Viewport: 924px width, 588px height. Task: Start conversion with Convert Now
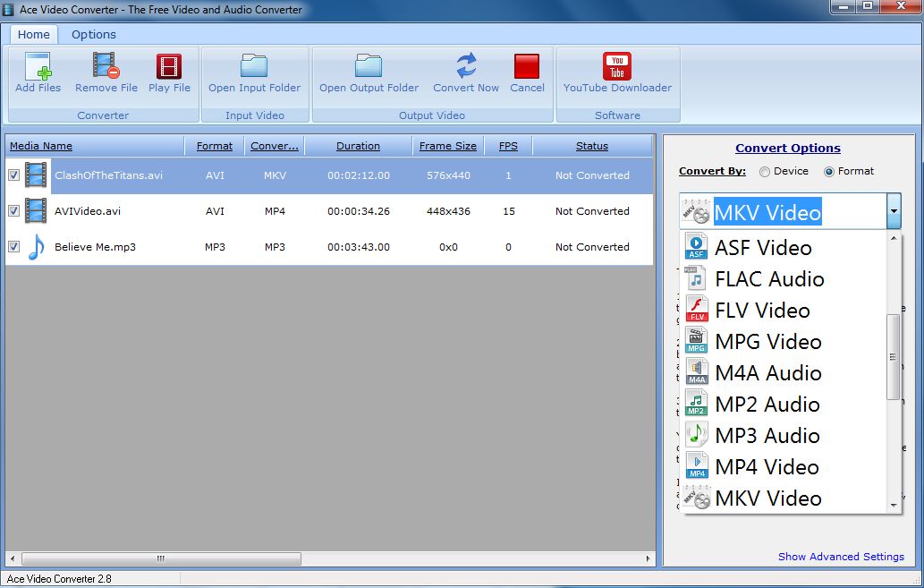(466, 67)
